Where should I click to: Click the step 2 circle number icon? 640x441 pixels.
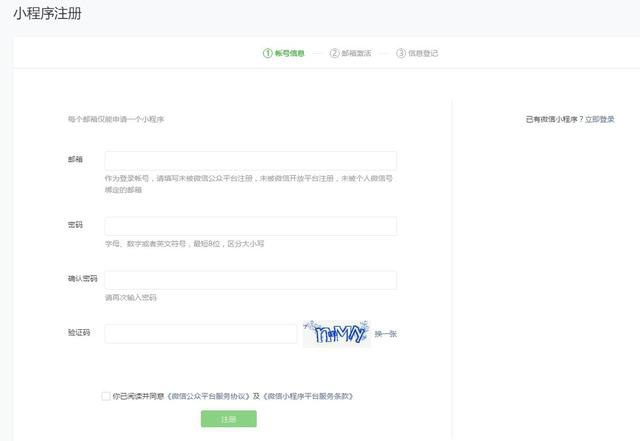click(334, 53)
